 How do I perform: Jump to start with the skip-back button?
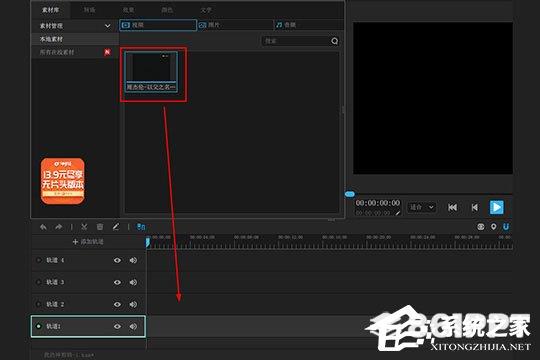click(x=452, y=207)
